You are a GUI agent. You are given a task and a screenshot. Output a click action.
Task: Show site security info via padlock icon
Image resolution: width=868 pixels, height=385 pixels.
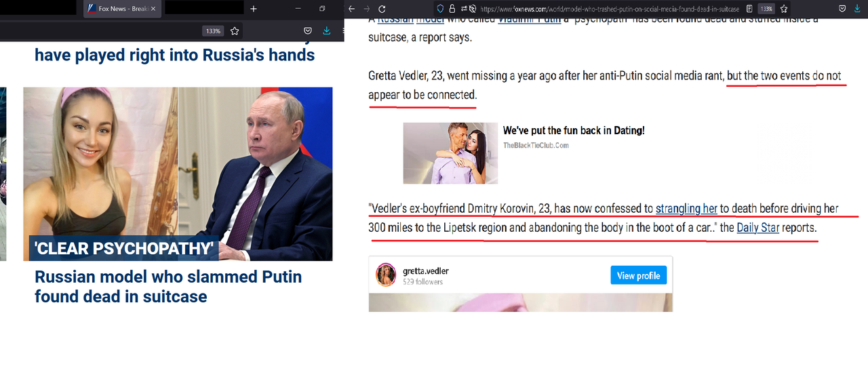[x=452, y=9]
